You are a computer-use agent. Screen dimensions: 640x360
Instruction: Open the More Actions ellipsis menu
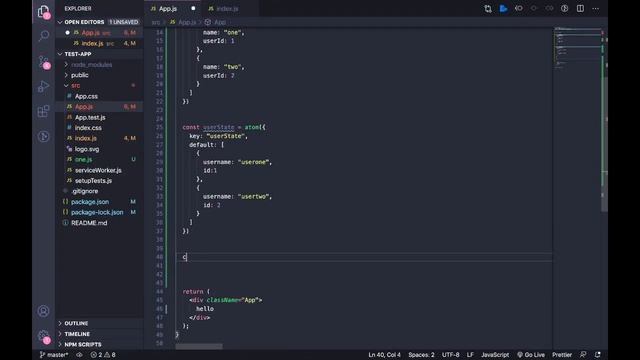pyautogui.click(x=596, y=9)
